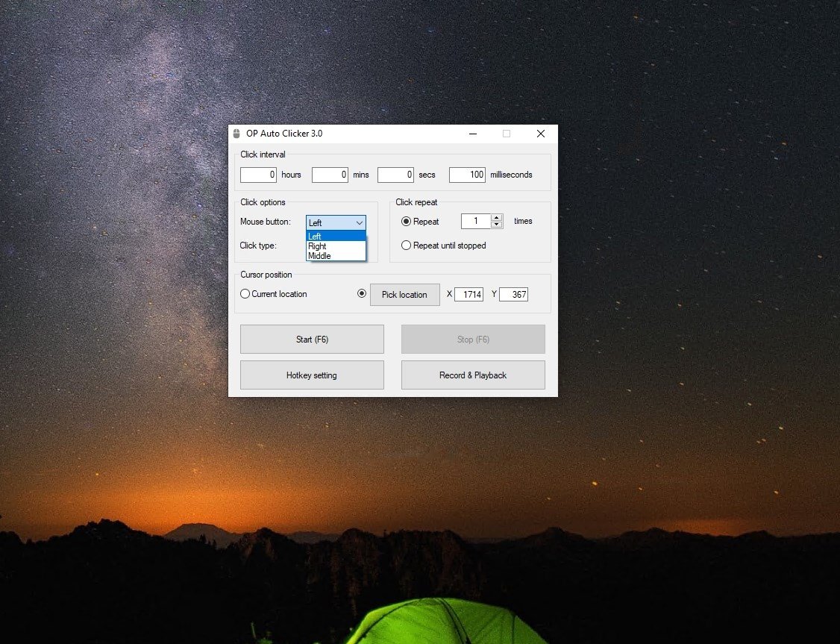
Task: Click the OP Auto Clicker mouse icon
Action: [x=236, y=134]
